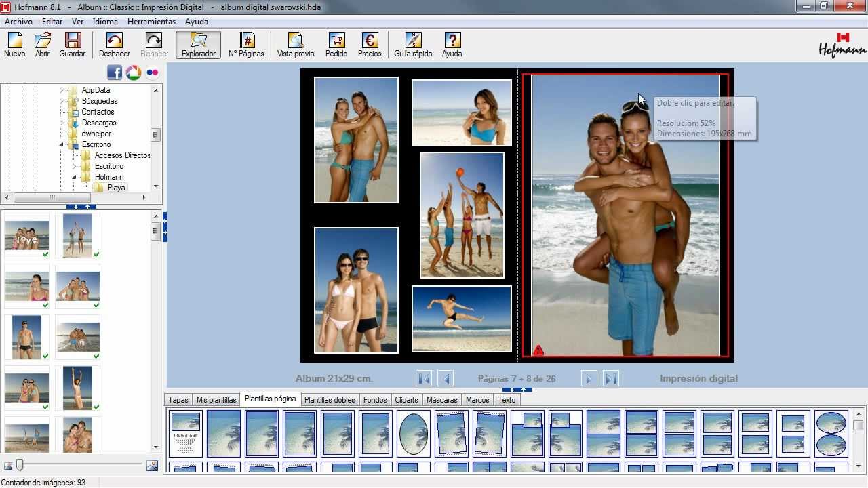Expand the Descargas folder
This screenshot has width=868, height=488.
[x=61, y=123]
